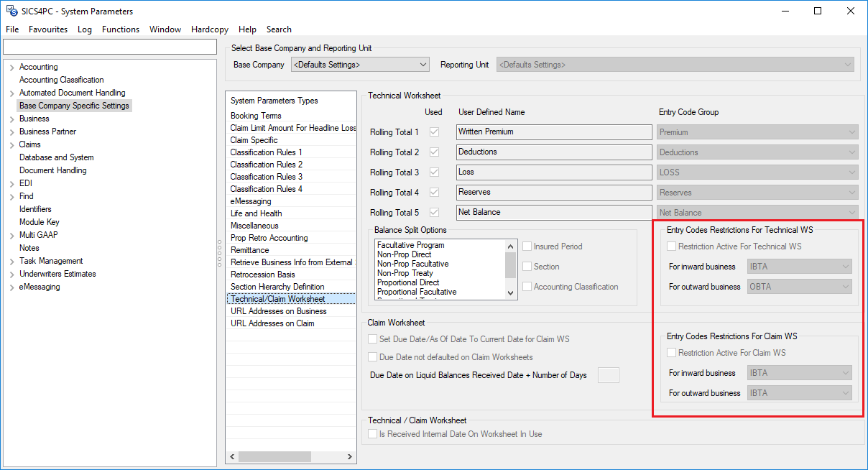The height and width of the screenshot is (470, 868).
Task: Select Classification Rules 3 list entry
Action: tap(266, 177)
